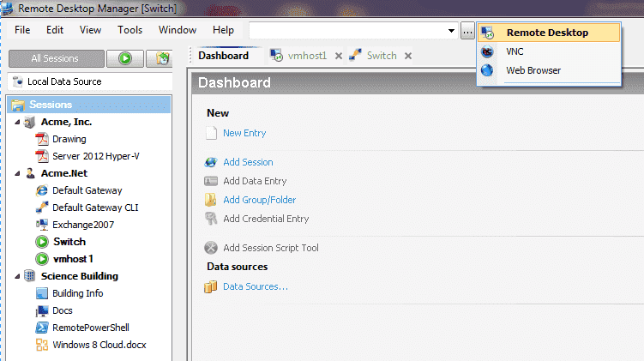This screenshot has height=361, width=644.
Task: Close the vmhost1 tab
Action: click(x=339, y=56)
